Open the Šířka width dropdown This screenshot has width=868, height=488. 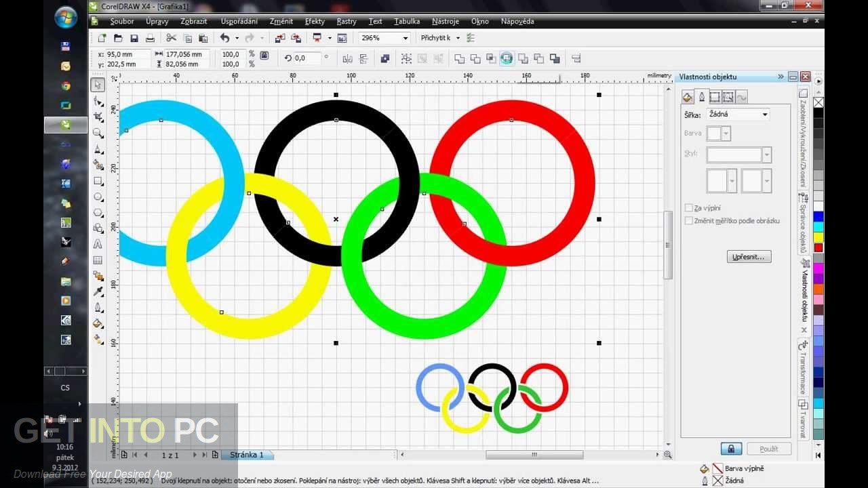pos(765,115)
